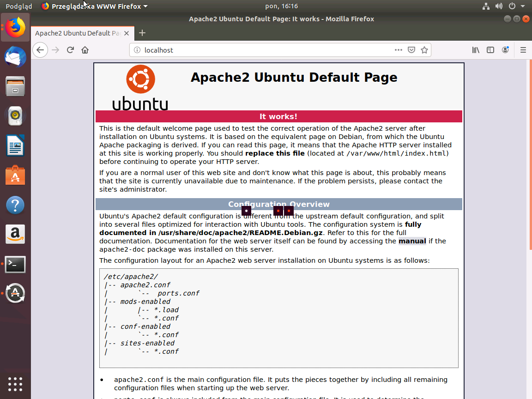Close the Apache2 Ubuntu Default Page tab
Image resolution: width=532 pixels, height=399 pixels.
coord(127,33)
